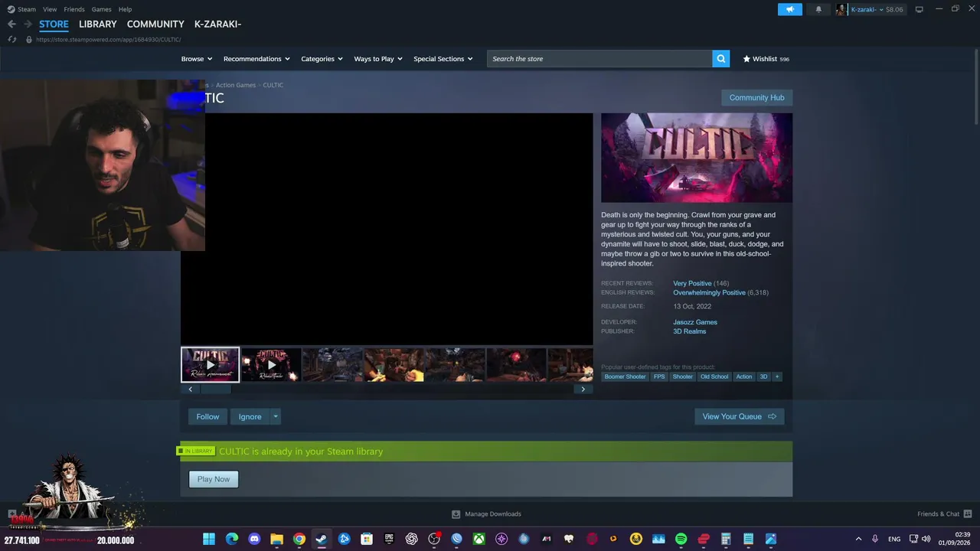Image resolution: width=980 pixels, height=551 pixels.
Task: Open Google Chrome from the taskbar
Action: [x=299, y=539]
